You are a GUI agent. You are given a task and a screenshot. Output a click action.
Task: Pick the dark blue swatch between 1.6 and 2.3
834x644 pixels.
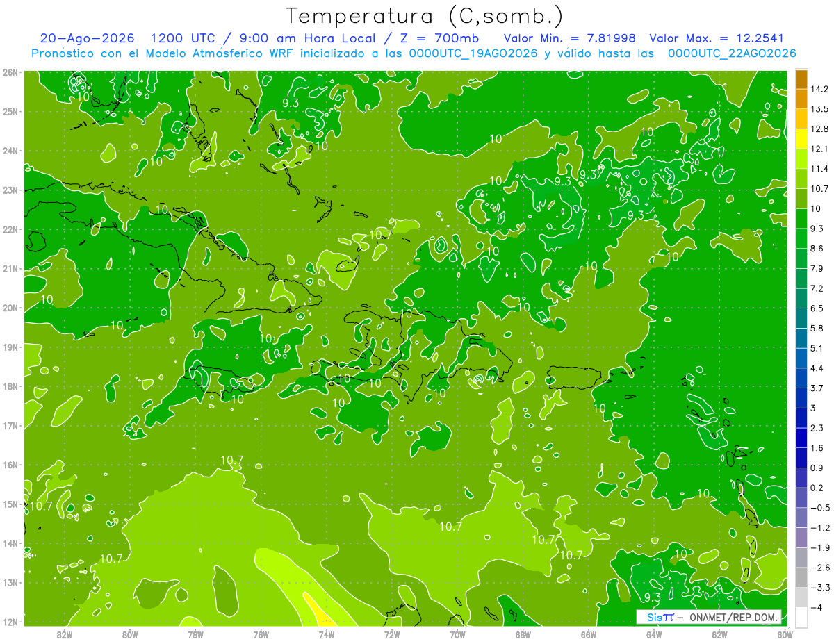pyautogui.click(x=801, y=438)
